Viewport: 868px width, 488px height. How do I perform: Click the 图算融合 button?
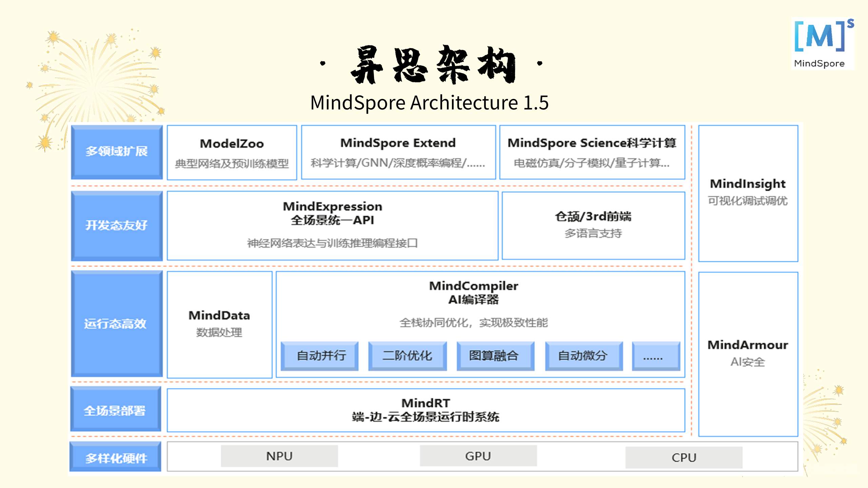495,356
